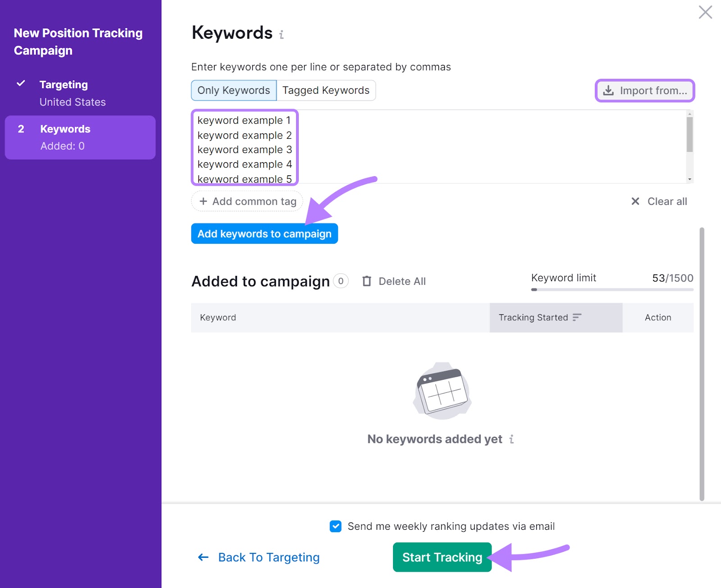Image resolution: width=721 pixels, height=588 pixels.
Task: Click the Start Tracking button
Action: click(x=442, y=557)
